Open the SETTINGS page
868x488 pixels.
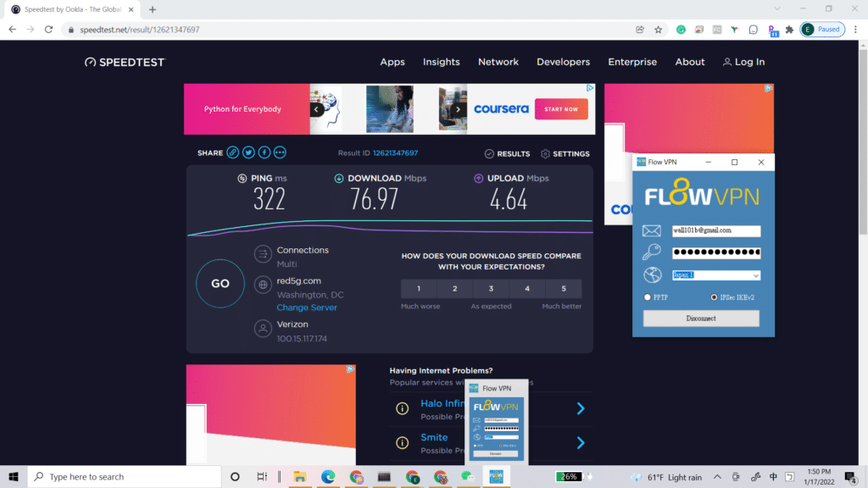565,154
